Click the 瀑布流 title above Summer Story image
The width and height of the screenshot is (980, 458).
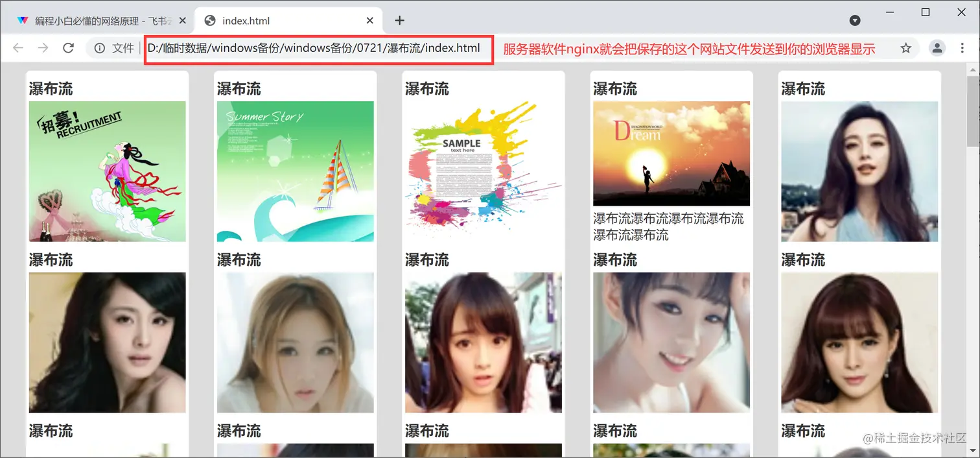click(239, 89)
